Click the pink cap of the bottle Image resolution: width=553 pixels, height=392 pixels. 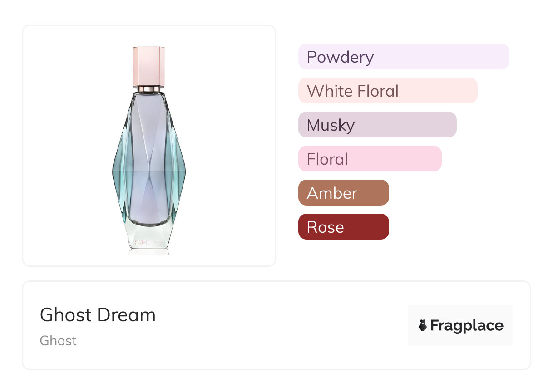tap(149, 66)
